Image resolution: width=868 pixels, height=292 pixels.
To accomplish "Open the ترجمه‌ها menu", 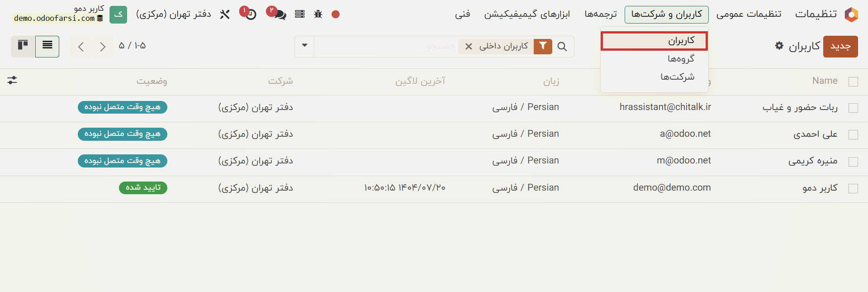I will (600, 14).
